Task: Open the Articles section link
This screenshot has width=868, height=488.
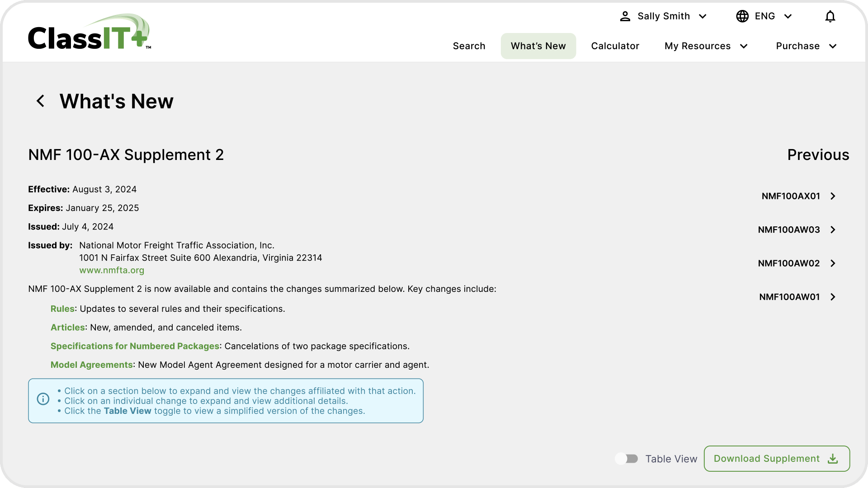Action: 68,328
